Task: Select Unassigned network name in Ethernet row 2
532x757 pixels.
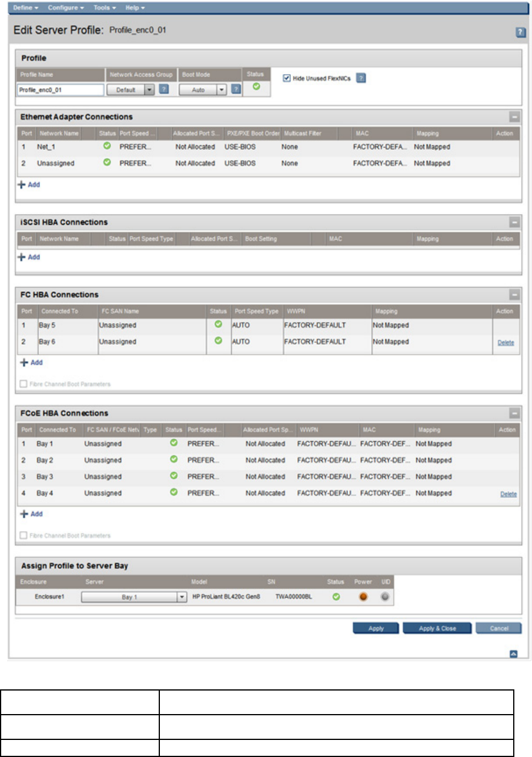Action: tap(57, 164)
